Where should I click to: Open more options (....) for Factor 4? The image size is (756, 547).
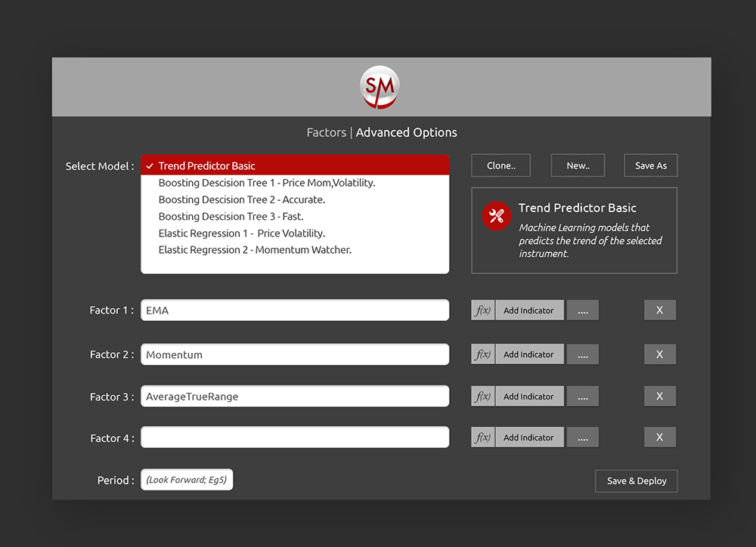(582, 437)
